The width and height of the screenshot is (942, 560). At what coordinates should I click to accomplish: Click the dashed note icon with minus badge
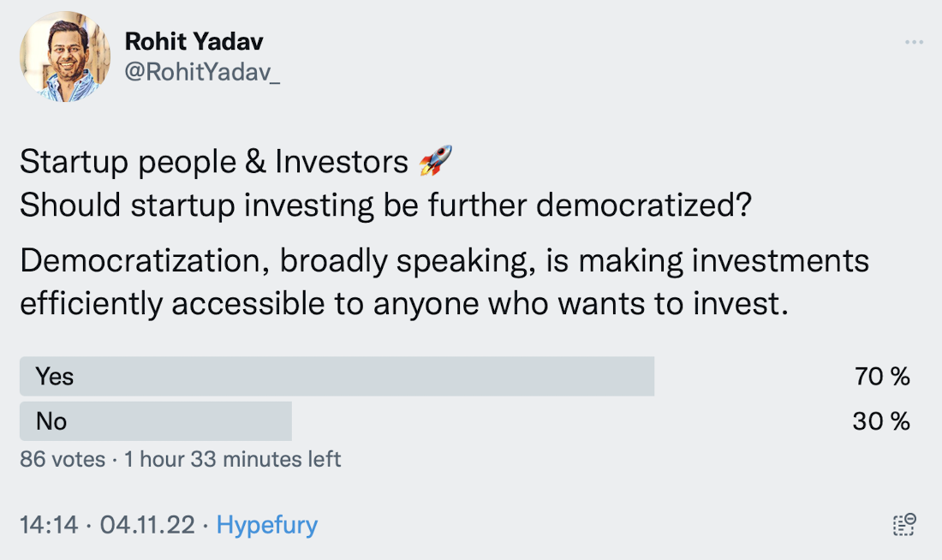(x=904, y=525)
